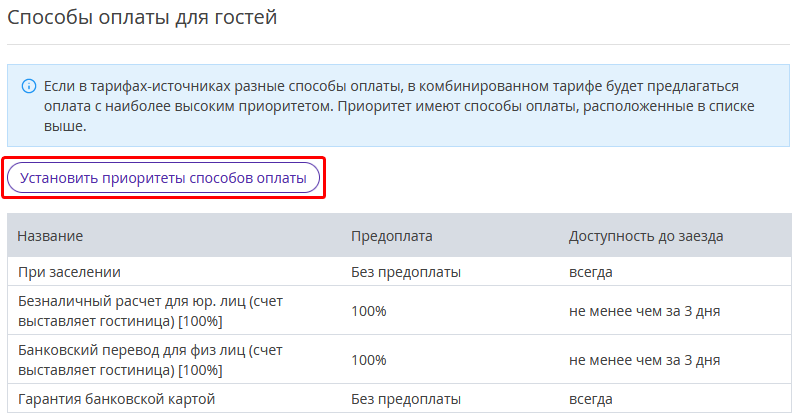
Task: Open Банковский перевод для физ лиц entry
Action: 150,360
